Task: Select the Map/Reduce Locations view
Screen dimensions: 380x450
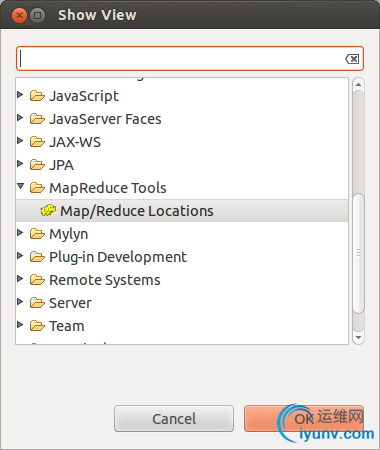Action: [x=182, y=211]
